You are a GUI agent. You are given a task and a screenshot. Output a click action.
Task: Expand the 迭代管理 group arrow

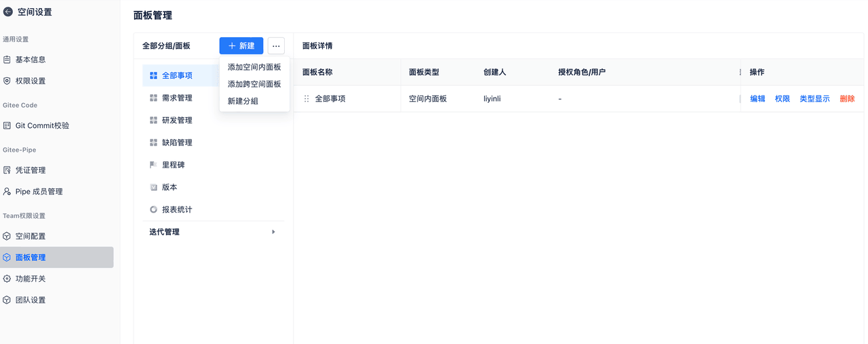tap(273, 232)
